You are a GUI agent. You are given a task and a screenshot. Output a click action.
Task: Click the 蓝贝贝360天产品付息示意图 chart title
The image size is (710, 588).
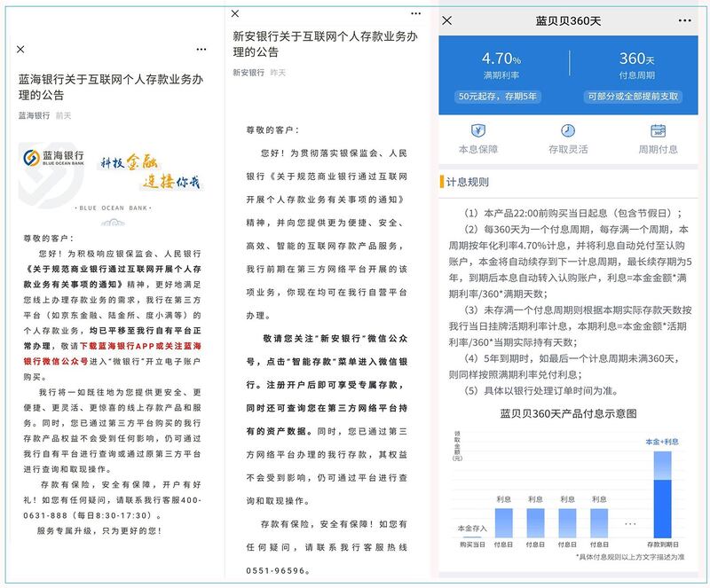click(x=568, y=413)
